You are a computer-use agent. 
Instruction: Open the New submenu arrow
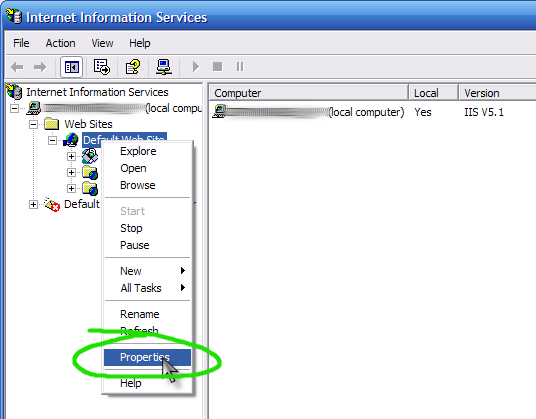click(x=183, y=271)
